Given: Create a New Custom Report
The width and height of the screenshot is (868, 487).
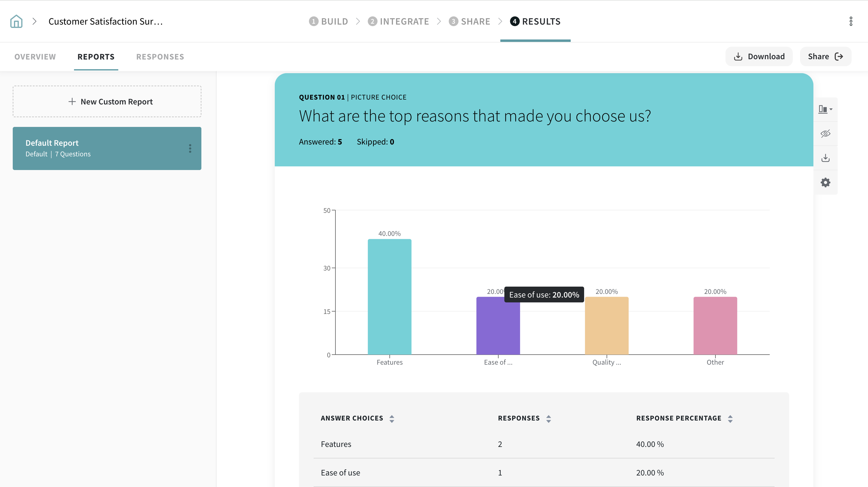Looking at the screenshot, I should point(107,101).
